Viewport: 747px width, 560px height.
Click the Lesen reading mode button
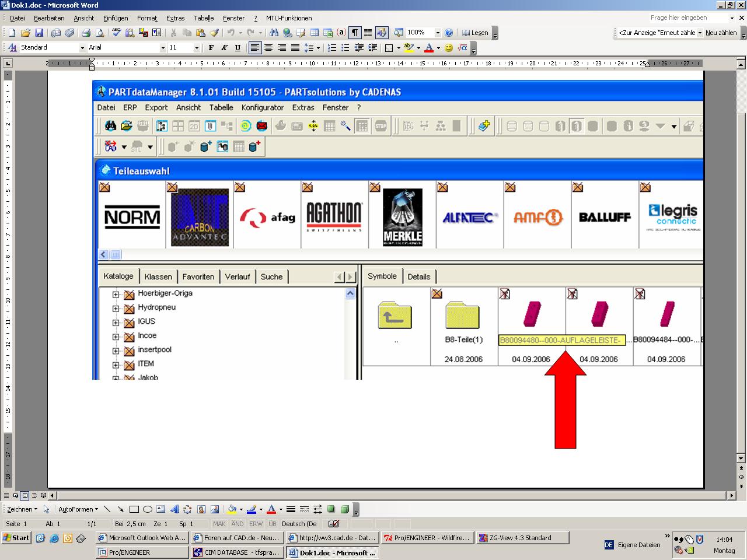pos(475,33)
